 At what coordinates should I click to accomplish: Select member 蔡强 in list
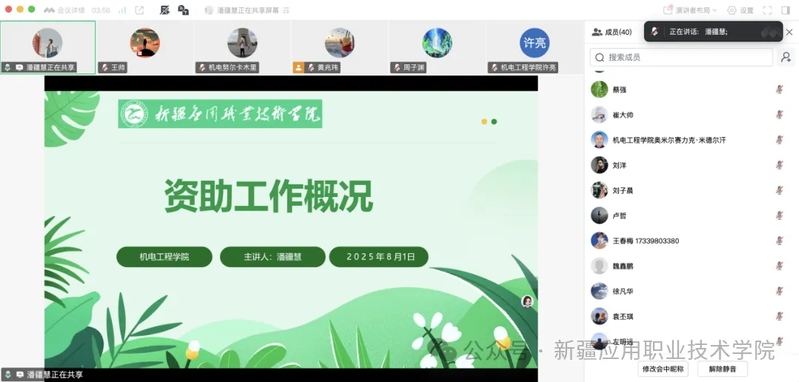tap(691, 90)
